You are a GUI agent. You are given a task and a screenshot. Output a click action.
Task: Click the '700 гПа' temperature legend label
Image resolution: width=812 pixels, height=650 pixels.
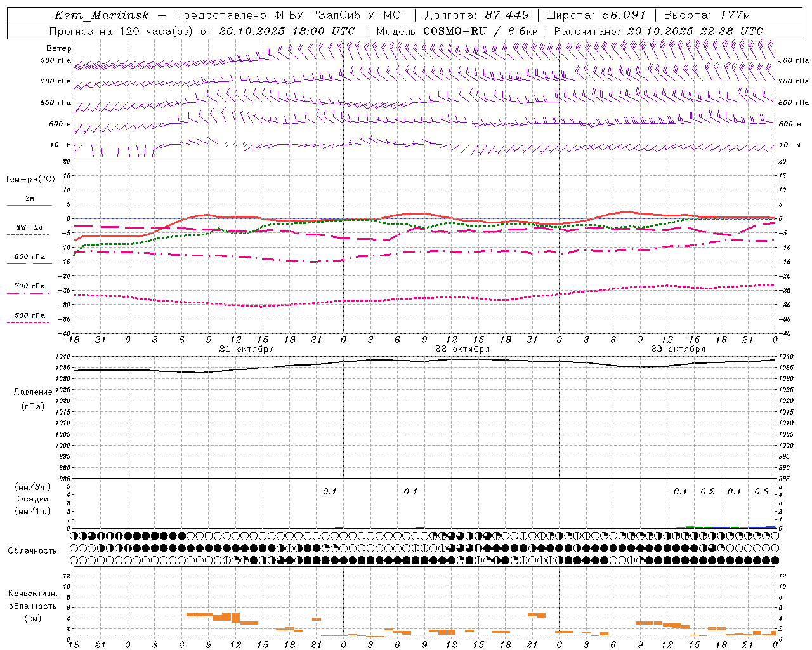[30, 286]
